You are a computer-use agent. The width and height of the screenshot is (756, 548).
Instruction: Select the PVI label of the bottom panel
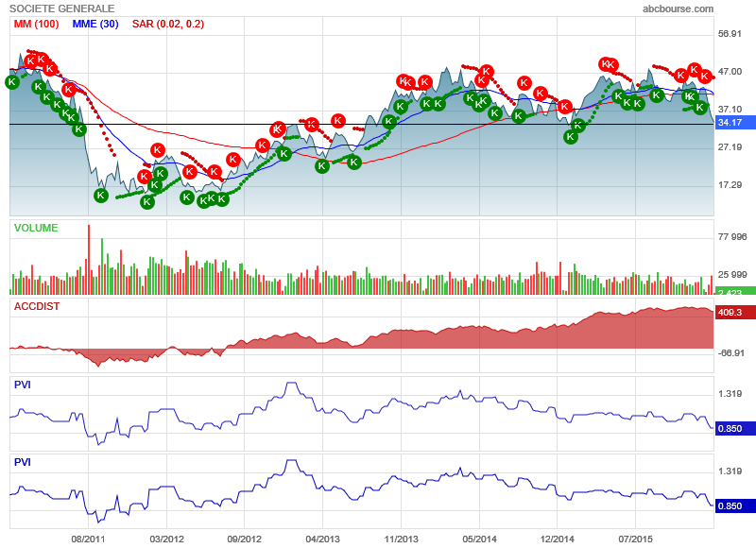[x=22, y=462]
